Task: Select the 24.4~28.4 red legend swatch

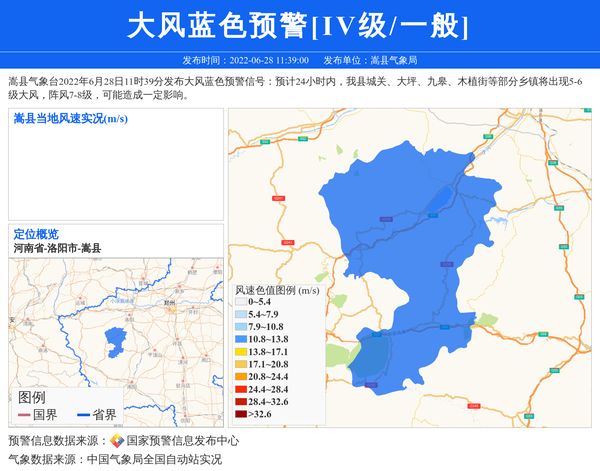Action: 240,389
